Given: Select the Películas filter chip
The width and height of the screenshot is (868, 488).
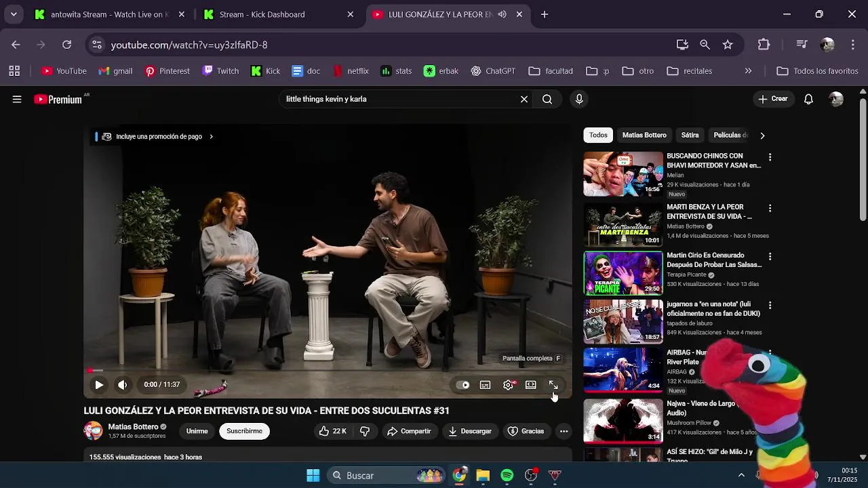Looking at the screenshot, I should tap(730, 135).
